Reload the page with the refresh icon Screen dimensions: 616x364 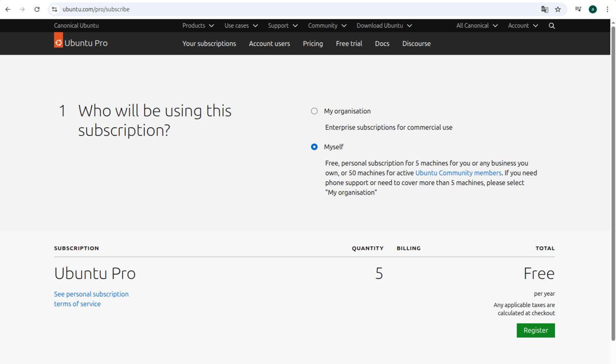point(37,9)
